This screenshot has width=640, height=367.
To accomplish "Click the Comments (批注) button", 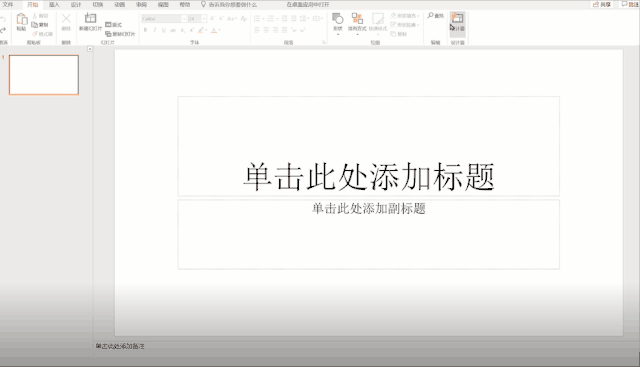I will click(630, 4).
